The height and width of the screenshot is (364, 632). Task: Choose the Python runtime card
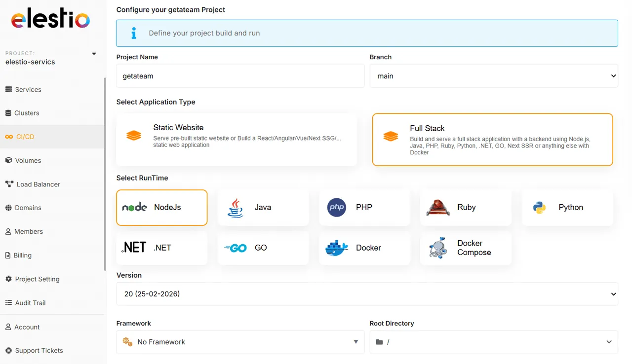click(x=567, y=208)
